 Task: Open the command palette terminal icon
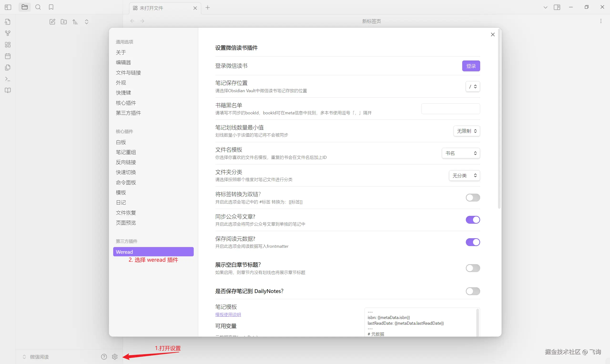[x=8, y=79]
